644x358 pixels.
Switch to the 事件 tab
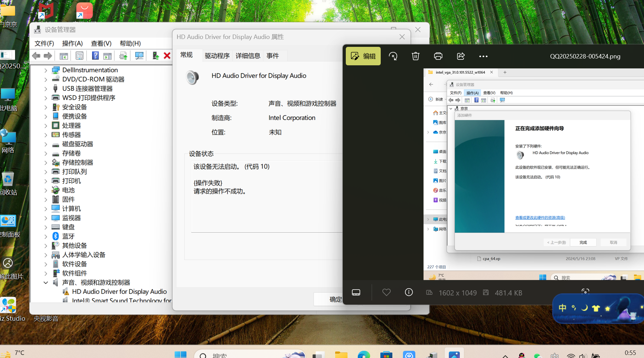(x=273, y=56)
